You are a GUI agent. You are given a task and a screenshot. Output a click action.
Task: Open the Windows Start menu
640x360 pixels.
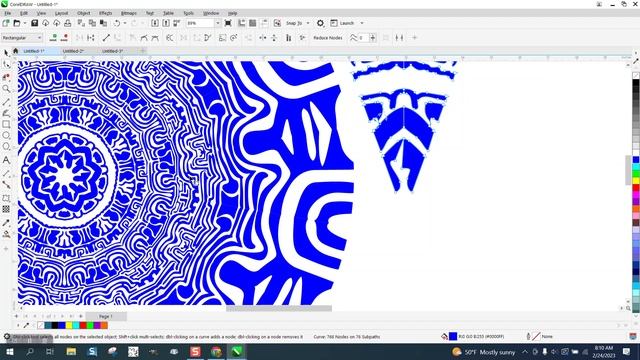(x=9, y=351)
